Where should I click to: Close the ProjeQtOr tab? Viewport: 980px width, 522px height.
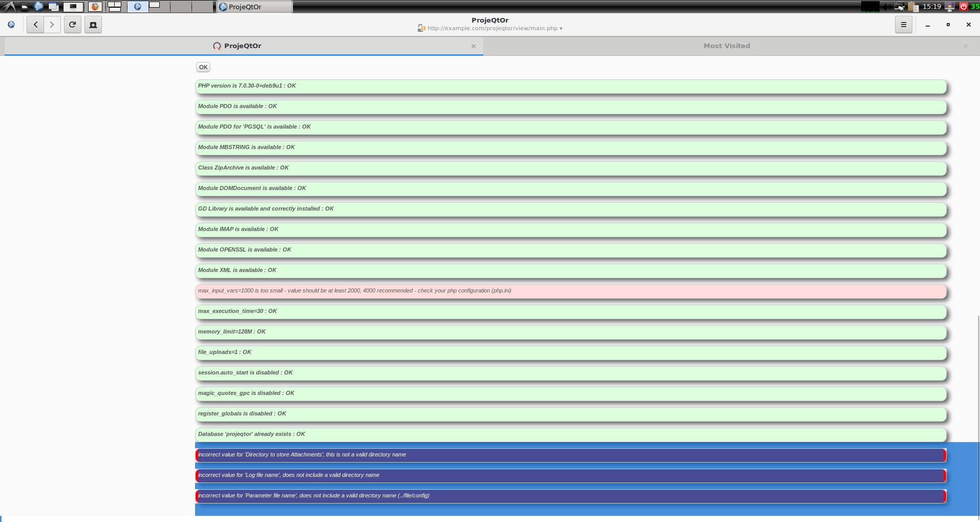pos(474,46)
